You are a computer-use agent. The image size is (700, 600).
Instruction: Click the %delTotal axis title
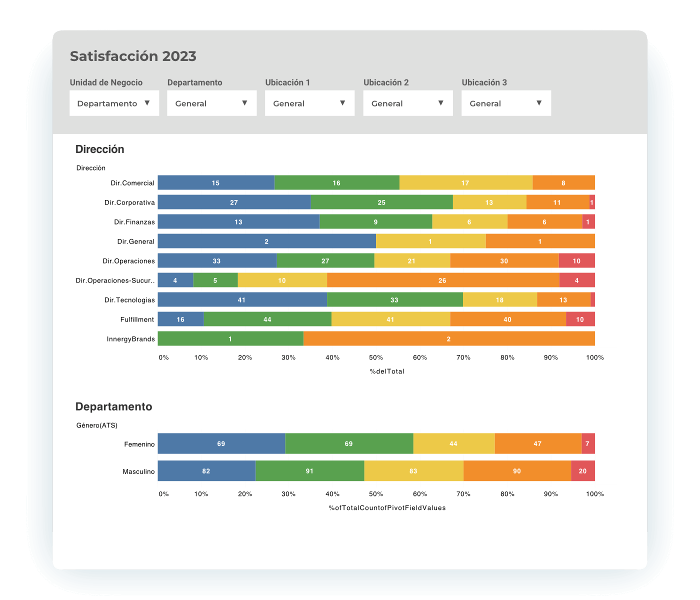point(387,371)
